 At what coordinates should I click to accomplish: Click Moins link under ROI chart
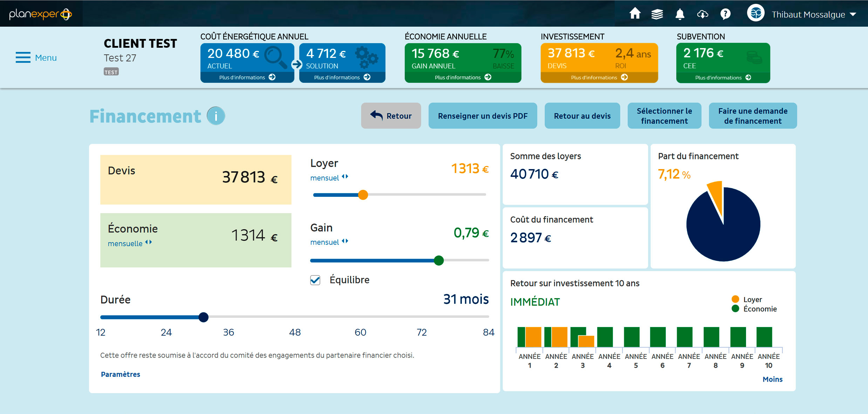pyautogui.click(x=772, y=379)
